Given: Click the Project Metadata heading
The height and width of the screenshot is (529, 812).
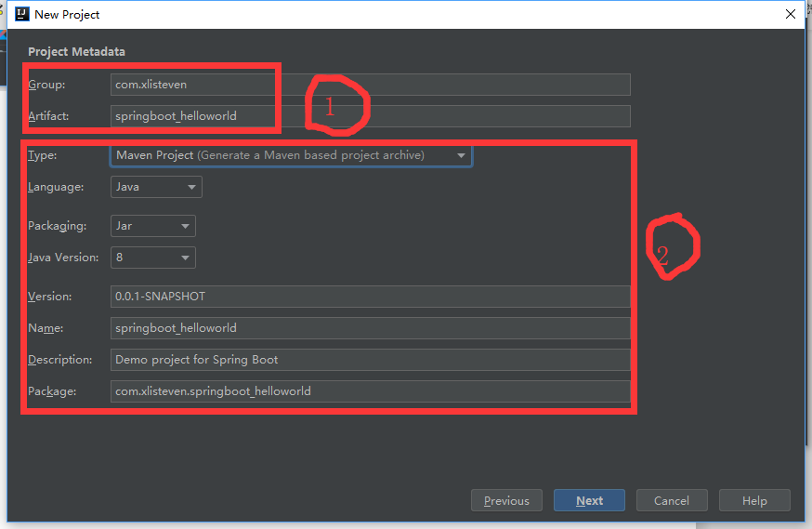Looking at the screenshot, I should coord(76,52).
